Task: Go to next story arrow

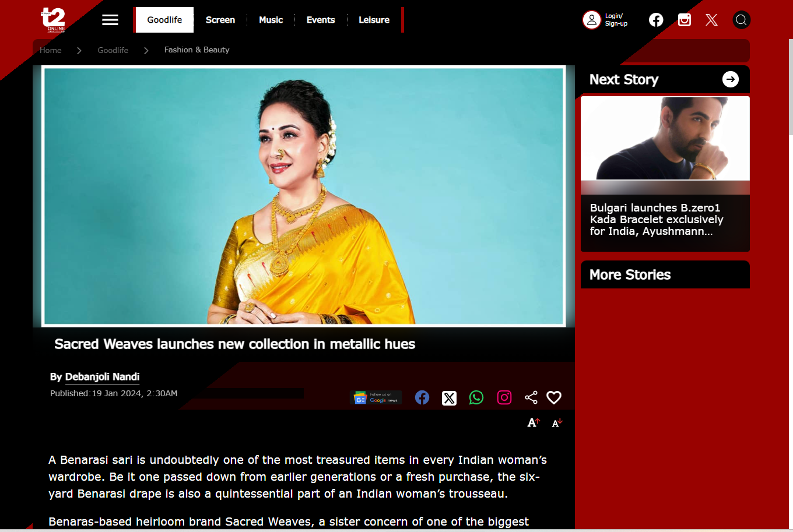Action: (x=731, y=79)
